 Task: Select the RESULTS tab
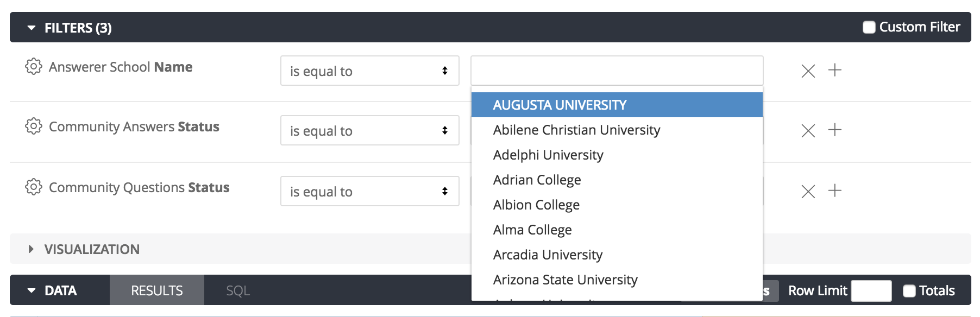(x=157, y=290)
